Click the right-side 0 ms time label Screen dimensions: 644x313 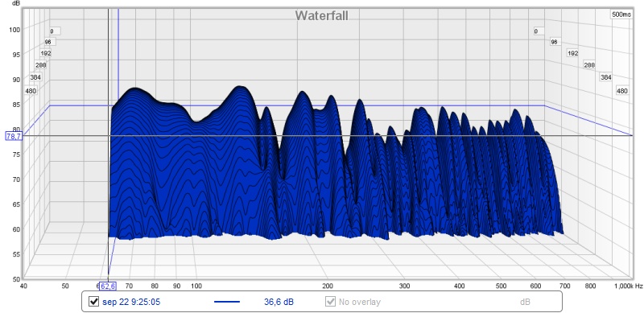[539, 31]
